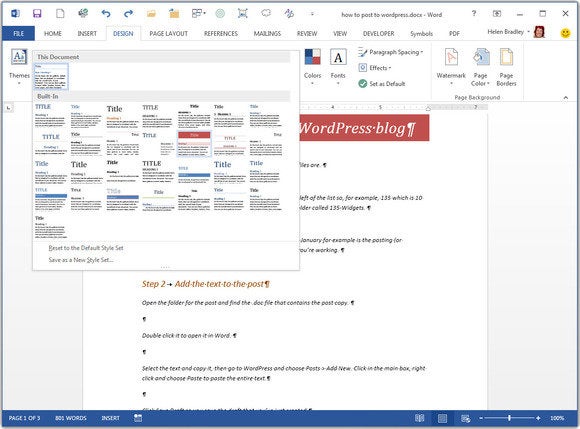580x429 pixels.
Task: Create a new blank document via toolbar icon
Action: [x=60, y=14]
